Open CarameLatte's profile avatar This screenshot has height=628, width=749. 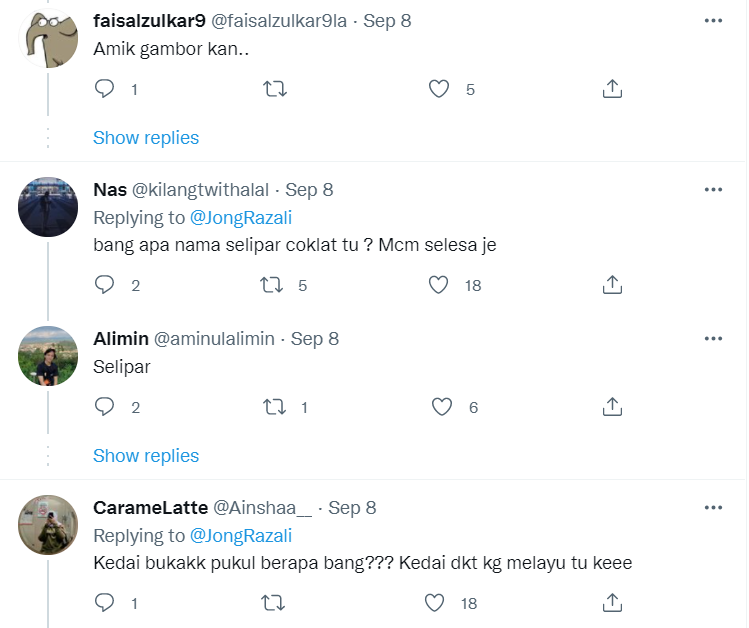48,524
